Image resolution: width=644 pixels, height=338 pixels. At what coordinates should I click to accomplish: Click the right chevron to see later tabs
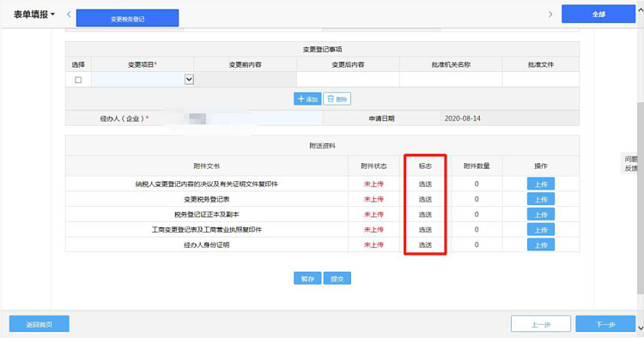pos(550,15)
